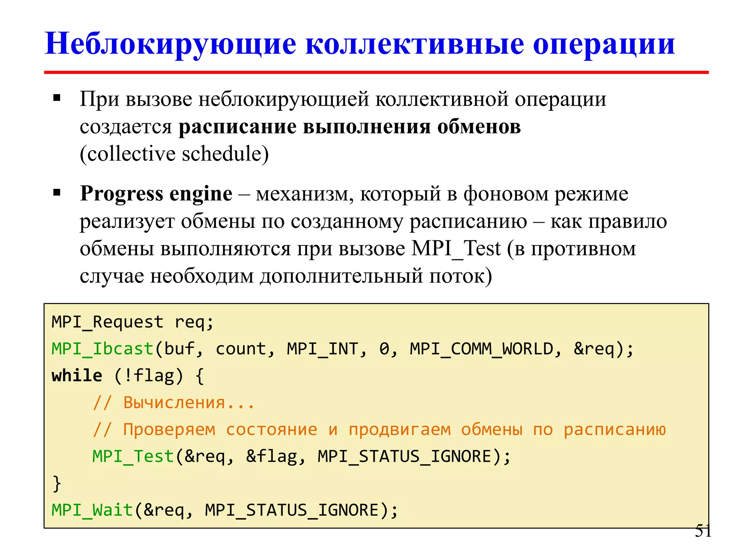
Task: Click the green 'MPI_Ibcast' function name
Action: (x=102, y=349)
